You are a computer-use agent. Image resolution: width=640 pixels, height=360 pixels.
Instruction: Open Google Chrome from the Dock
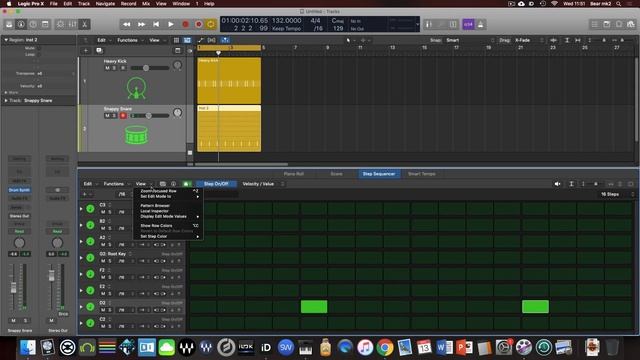pos(384,347)
